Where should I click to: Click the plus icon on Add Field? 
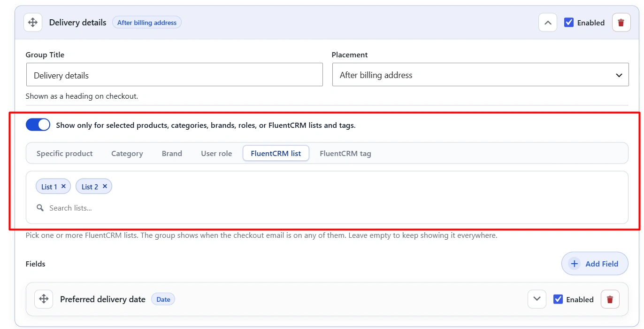[574, 264]
